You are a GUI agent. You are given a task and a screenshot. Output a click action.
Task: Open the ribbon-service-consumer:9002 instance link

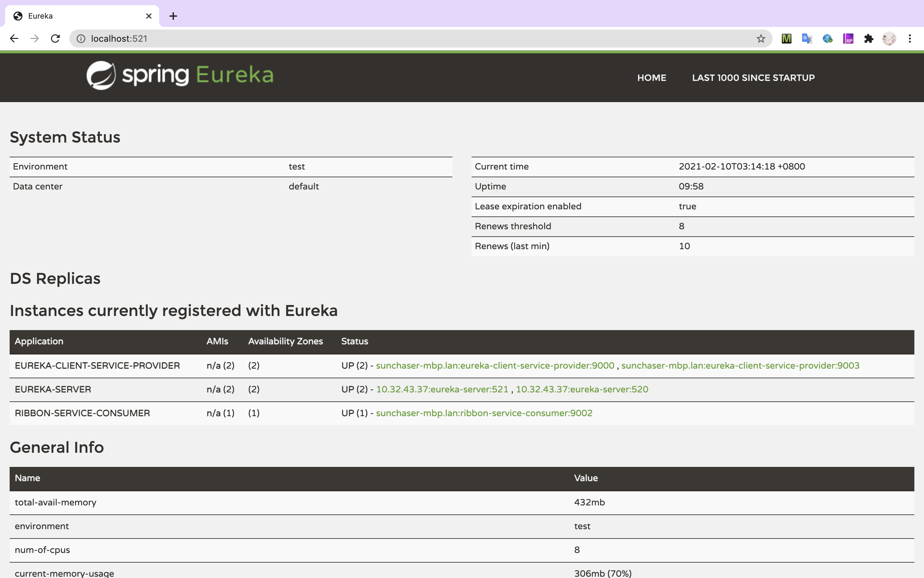tap(484, 413)
